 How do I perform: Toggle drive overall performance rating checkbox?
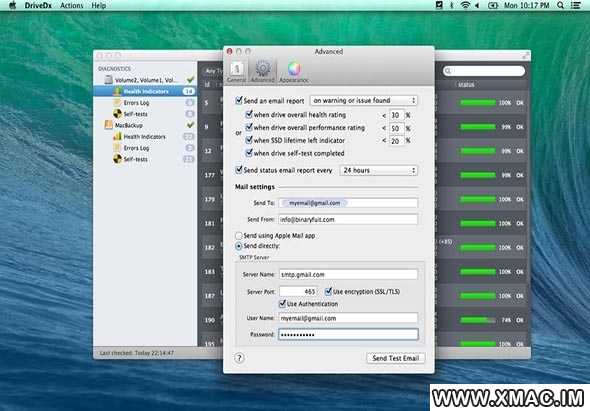(x=249, y=127)
